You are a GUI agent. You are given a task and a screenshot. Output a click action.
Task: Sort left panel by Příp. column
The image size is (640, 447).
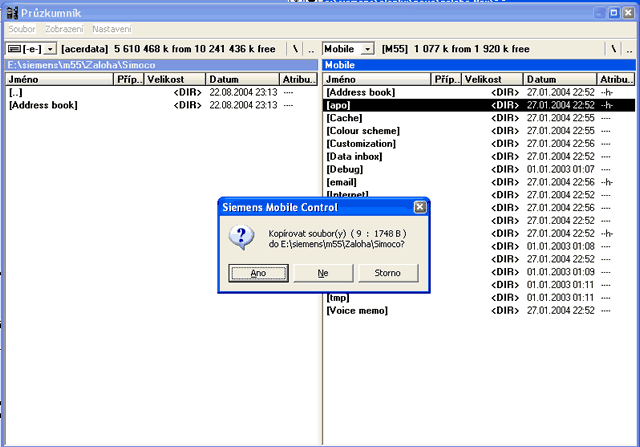click(x=129, y=79)
